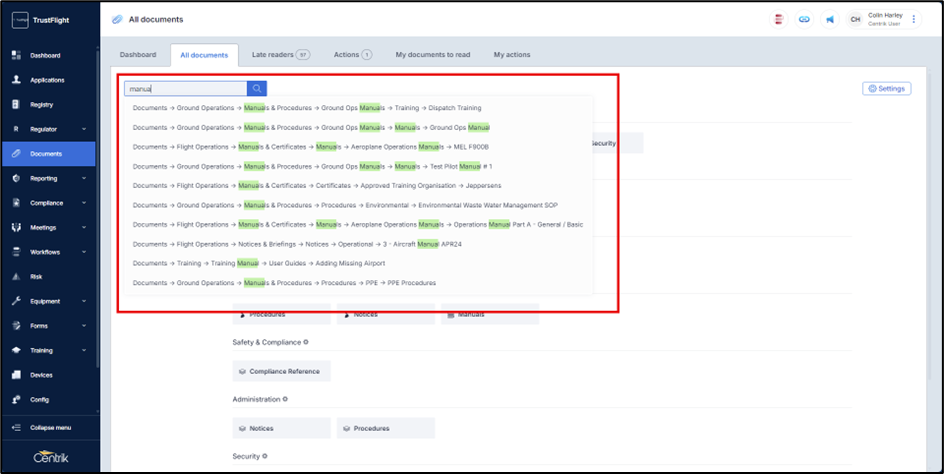Click into the document search field
Image resolution: width=944 pixels, height=474 pixels.
185,88
